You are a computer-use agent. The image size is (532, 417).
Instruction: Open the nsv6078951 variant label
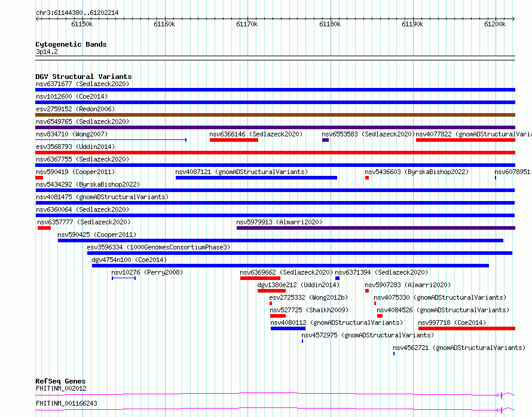512,172
